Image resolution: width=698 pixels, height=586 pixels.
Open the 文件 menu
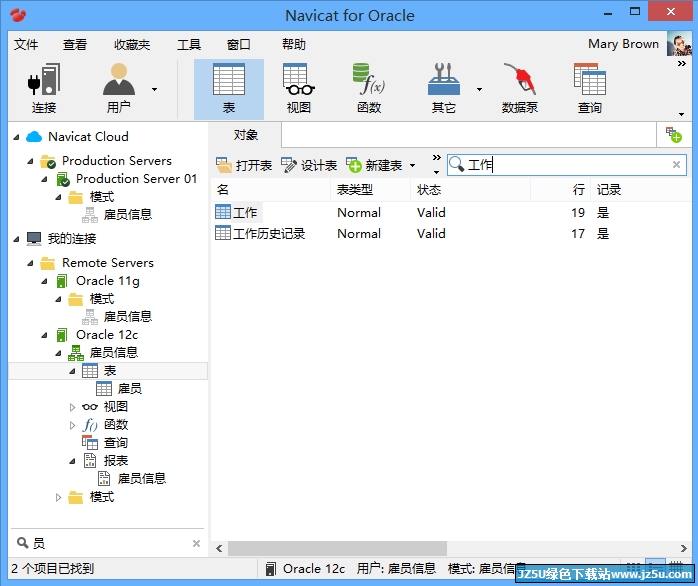point(26,44)
